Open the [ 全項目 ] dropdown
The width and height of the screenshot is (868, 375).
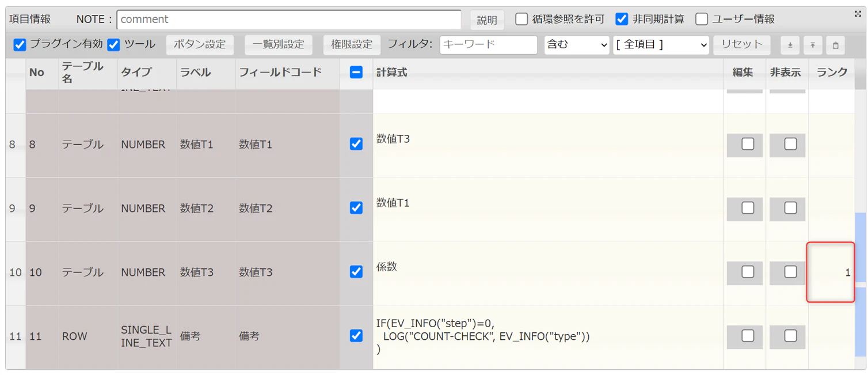tap(661, 45)
